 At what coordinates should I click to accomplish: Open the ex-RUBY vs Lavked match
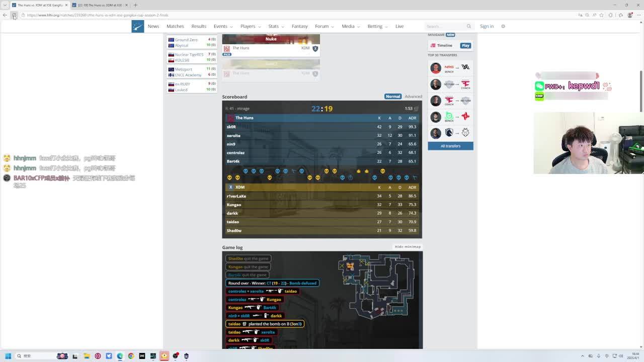pos(192,86)
